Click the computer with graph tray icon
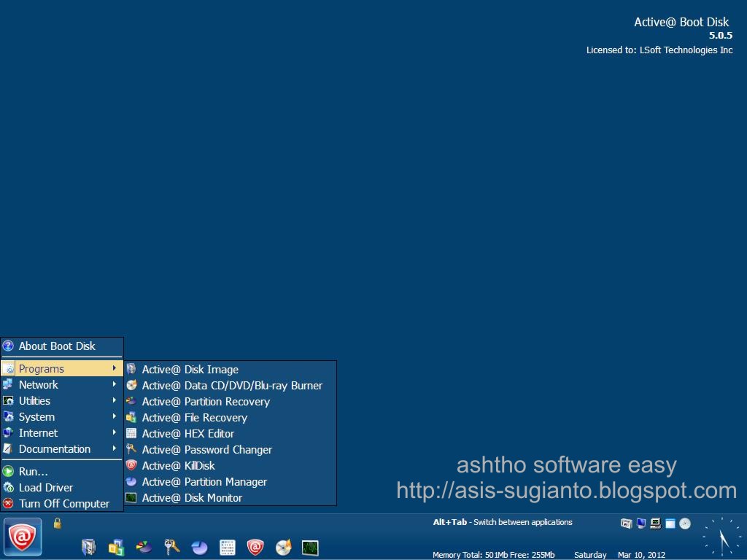747x560 pixels. 656,524
